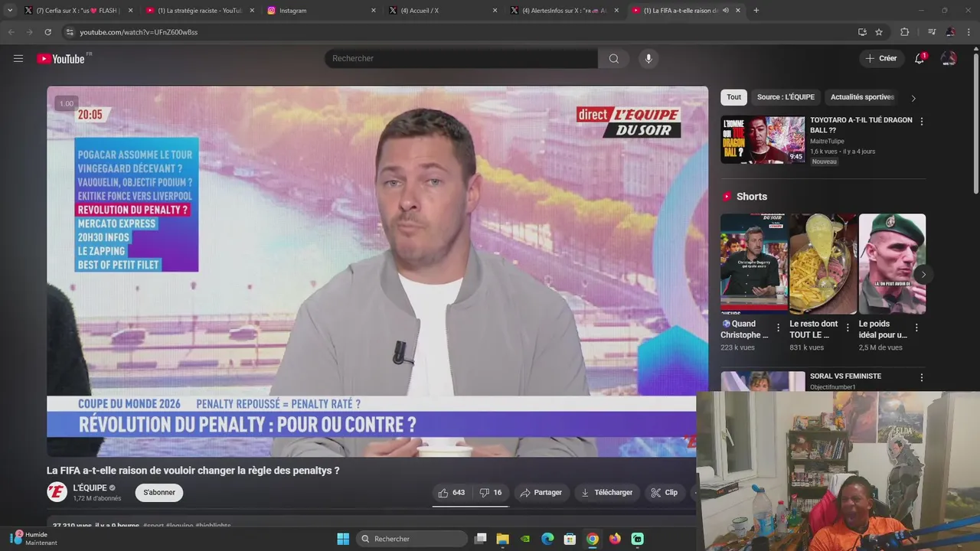This screenshot has height=551, width=980.
Task: Open the YouTube notifications bell
Action: [920, 58]
